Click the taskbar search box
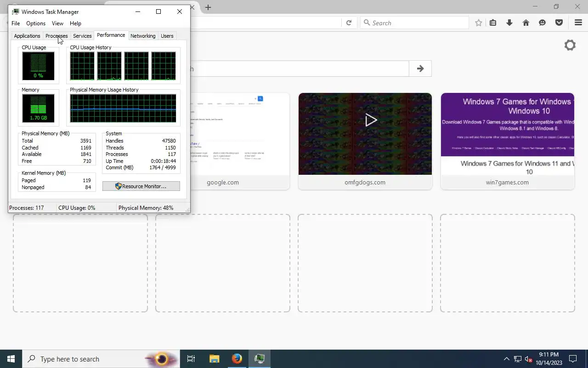 coord(101,359)
